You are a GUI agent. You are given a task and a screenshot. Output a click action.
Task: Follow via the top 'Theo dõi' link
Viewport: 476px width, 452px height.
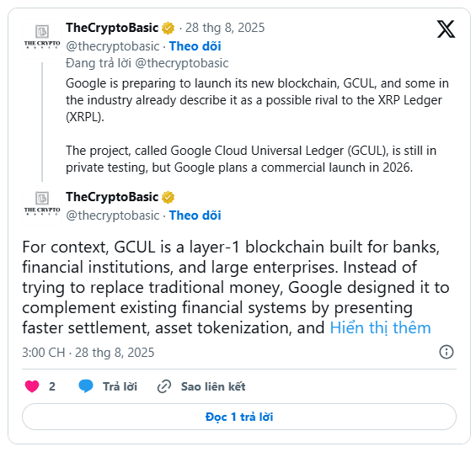click(x=195, y=46)
